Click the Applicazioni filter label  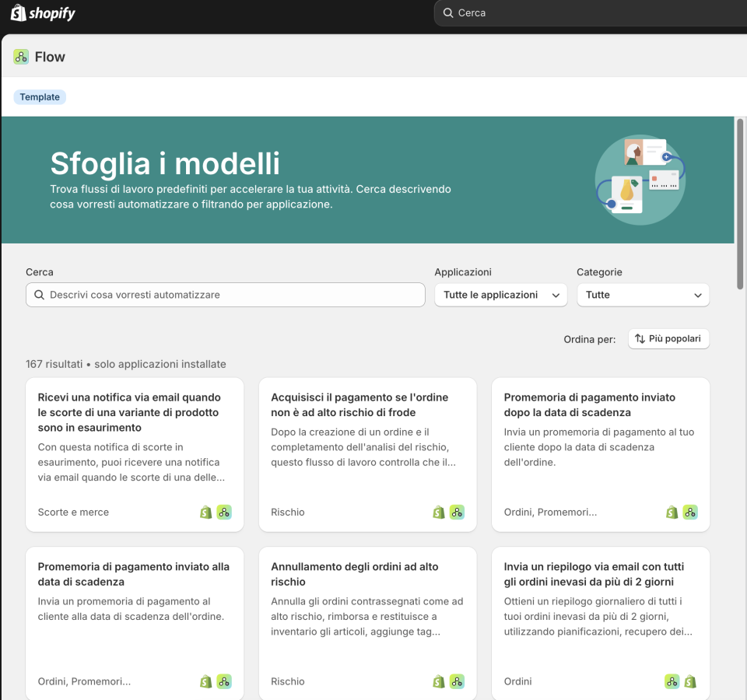click(x=462, y=272)
